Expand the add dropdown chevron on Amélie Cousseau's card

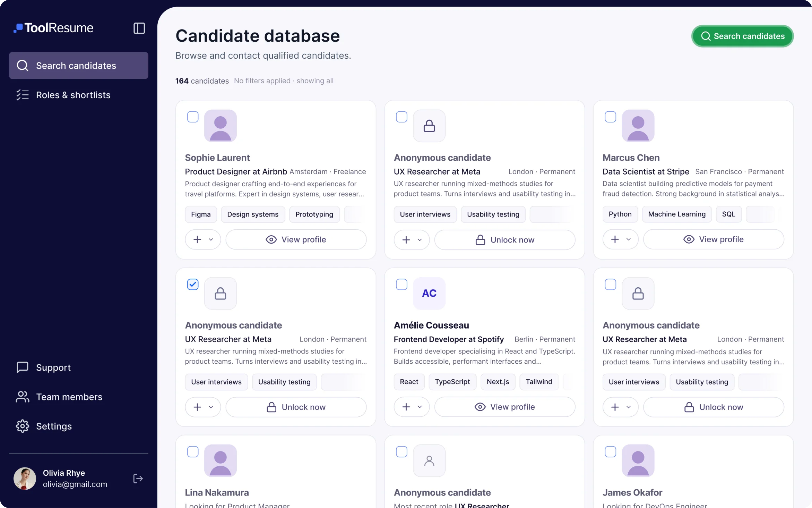tap(420, 407)
